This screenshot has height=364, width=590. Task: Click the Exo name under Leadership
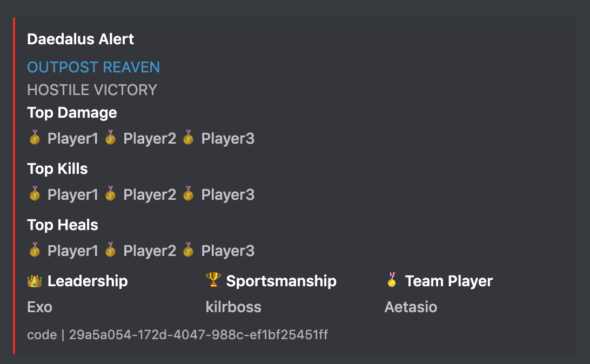[39, 307]
